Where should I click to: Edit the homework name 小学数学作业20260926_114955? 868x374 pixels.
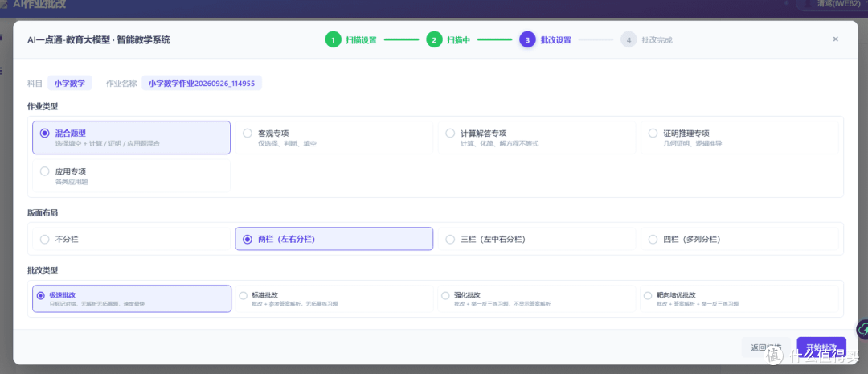pos(202,83)
